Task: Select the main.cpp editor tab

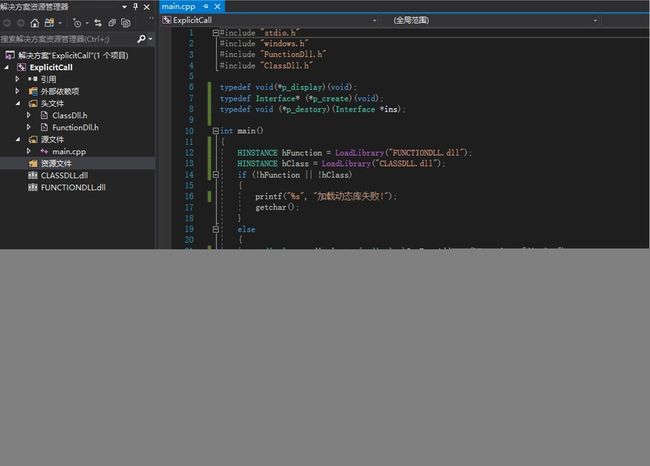Action: pos(178,7)
